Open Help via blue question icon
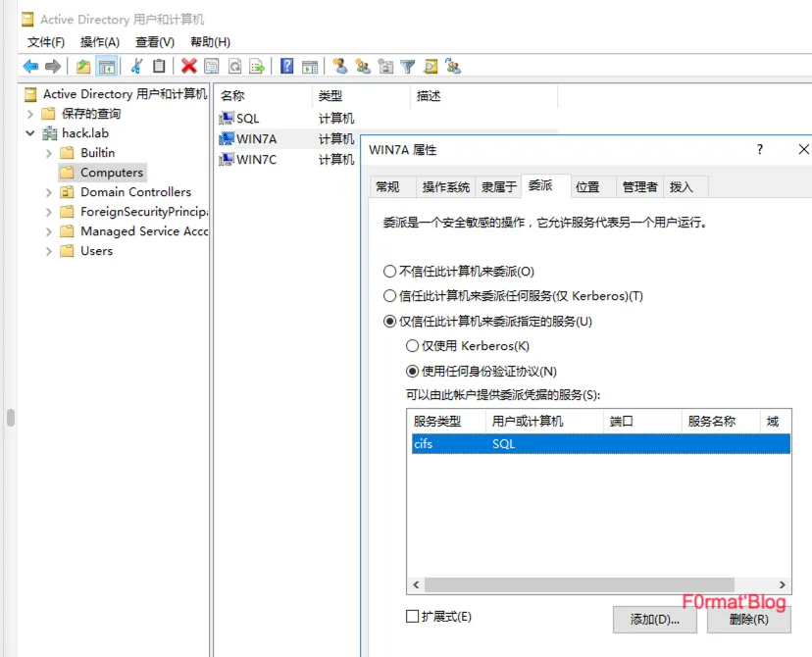Image resolution: width=812 pixels, height=657 pixels. 286,67
